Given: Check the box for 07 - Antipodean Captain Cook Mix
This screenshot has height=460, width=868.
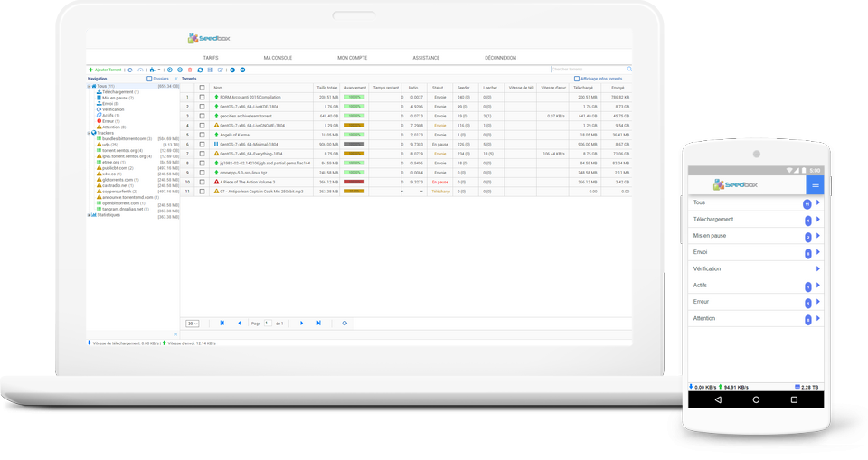Looking at the screenshot, I should click(x=202, y=191).
